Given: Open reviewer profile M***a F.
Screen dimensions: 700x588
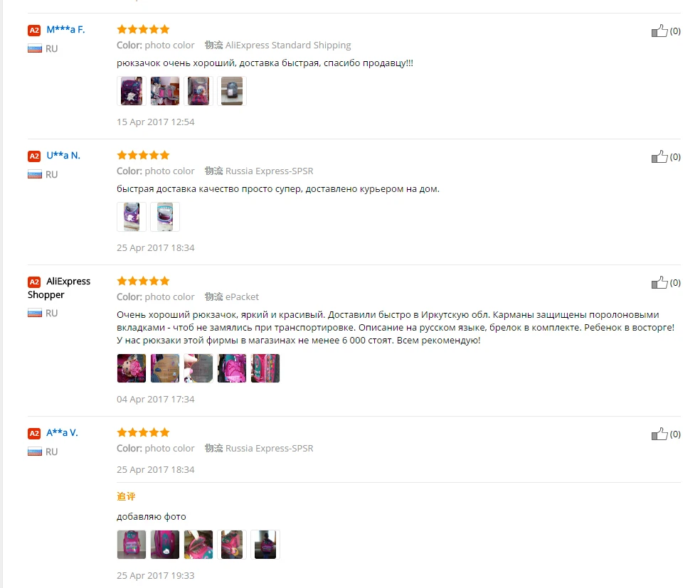Looking at the screenshot, I should click(x=65, y=30).
